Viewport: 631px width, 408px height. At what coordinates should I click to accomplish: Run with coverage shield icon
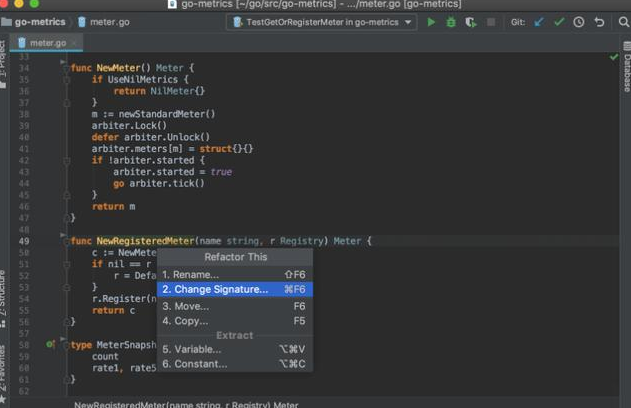[470, 22]
